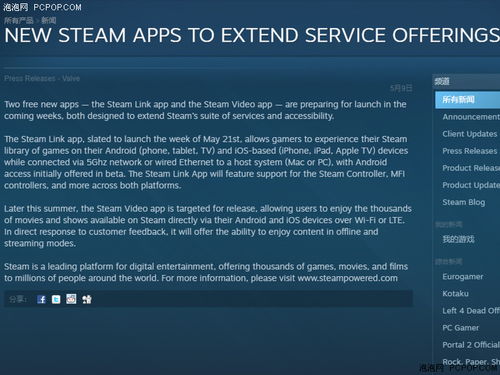Open Product Updates channel

click(x=471, y=185)
